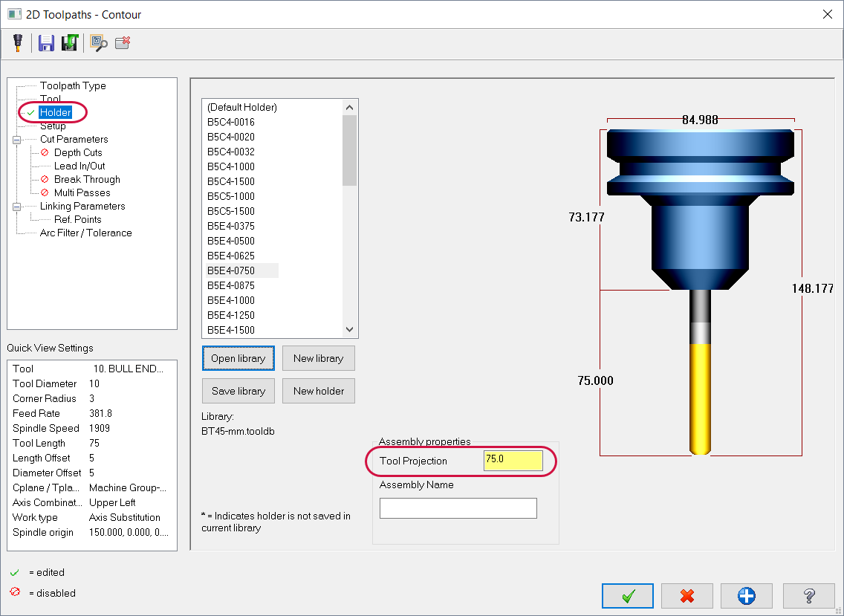Click the New library button
Viewport: 844px width, 616px height.
coord(319,359)
